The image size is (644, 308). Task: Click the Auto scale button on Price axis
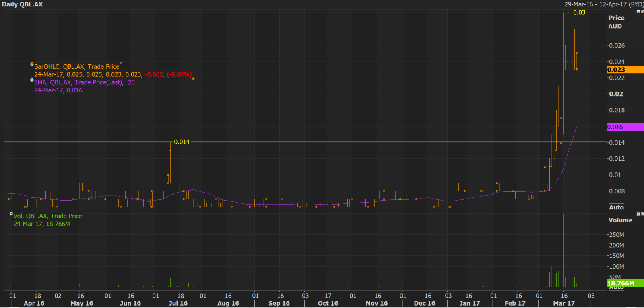click(x=616, y=207)
